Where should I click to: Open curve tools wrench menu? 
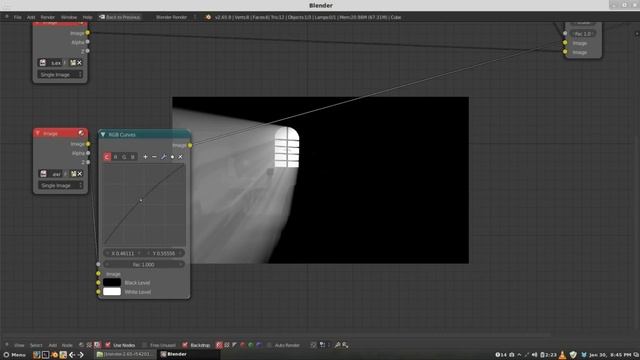point(163,157)
